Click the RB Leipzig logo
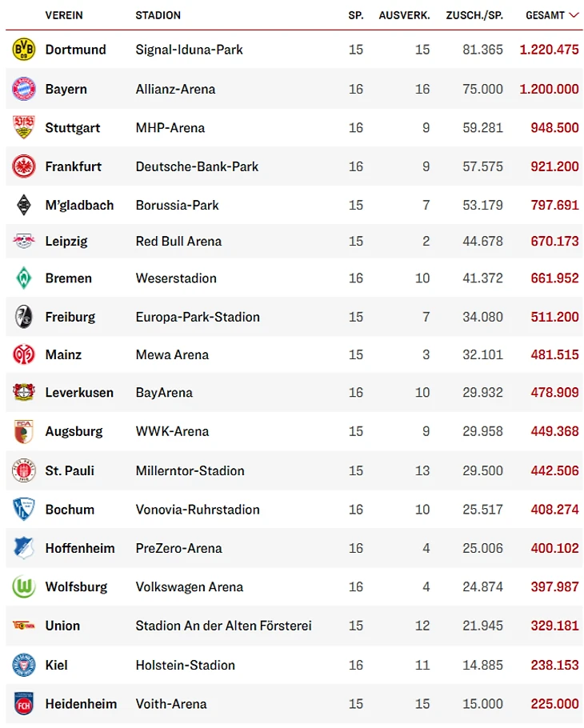This screenshot has width=584, height=728. click(23, 241)
